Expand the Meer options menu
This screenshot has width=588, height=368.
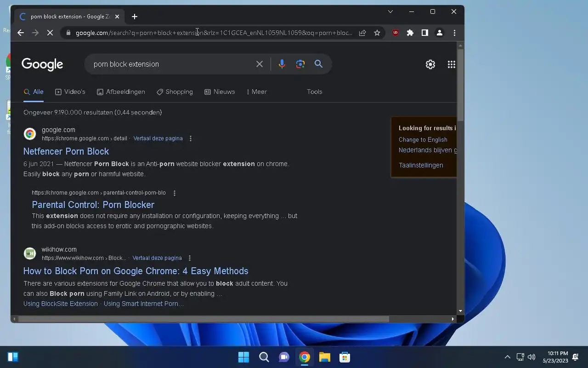coord(256,92)
